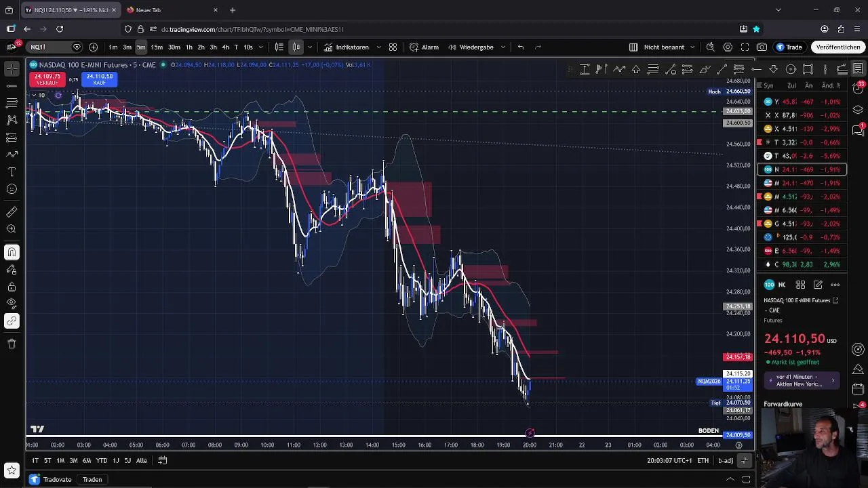
Task: Select the Alle date range
Action: (142, 460)
